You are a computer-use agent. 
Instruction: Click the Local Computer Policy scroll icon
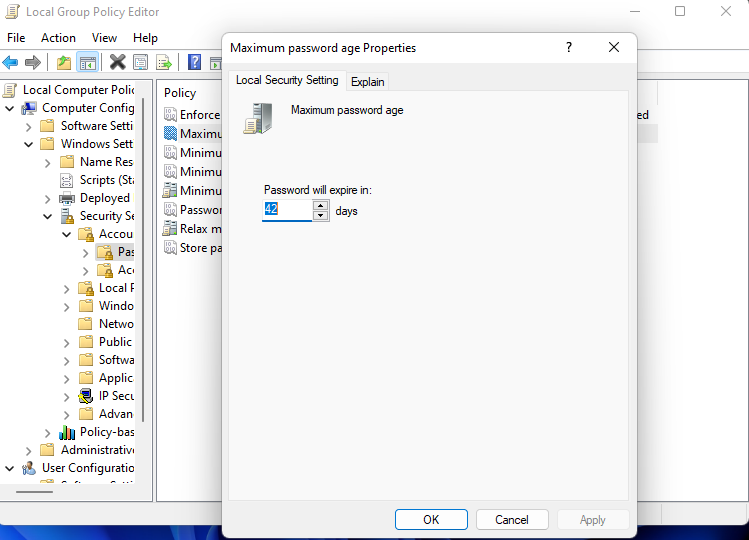pos(10,90)
